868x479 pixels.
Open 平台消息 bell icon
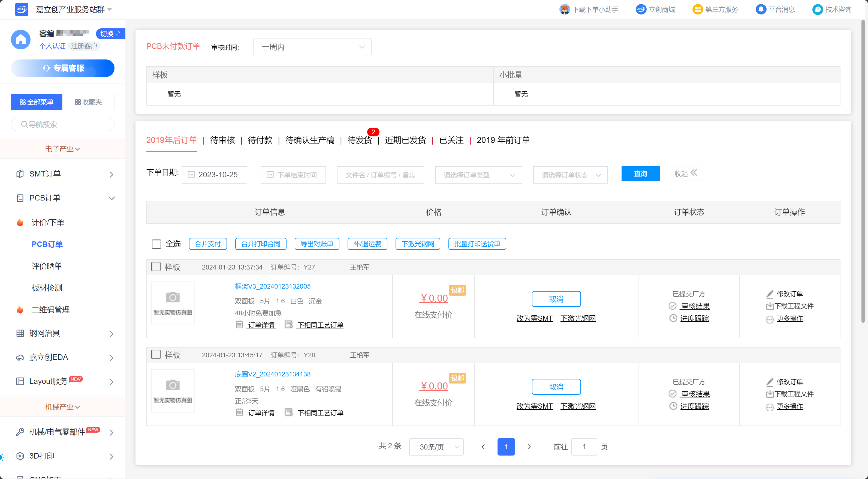click(x=761, y=10)
